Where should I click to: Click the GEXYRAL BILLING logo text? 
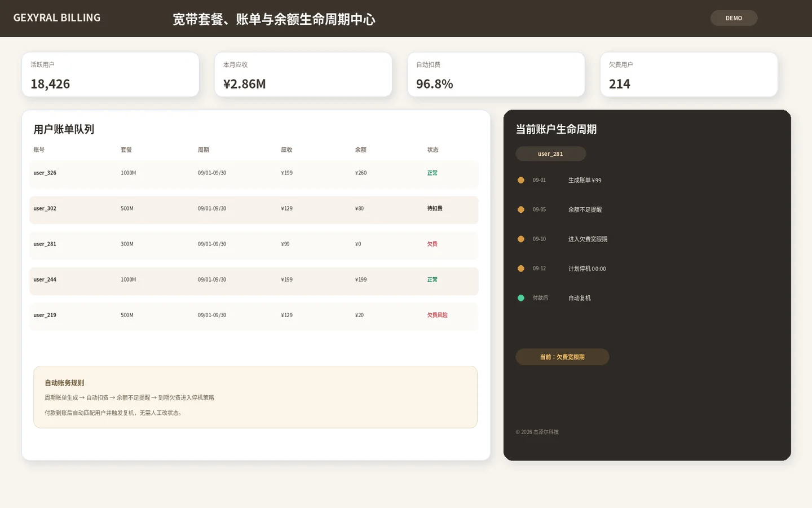click(57, 18)
